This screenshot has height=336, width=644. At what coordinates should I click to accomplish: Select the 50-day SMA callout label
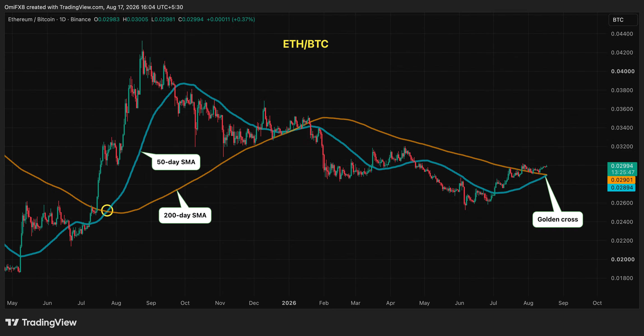pyautogui.click(x=176, y=162)
